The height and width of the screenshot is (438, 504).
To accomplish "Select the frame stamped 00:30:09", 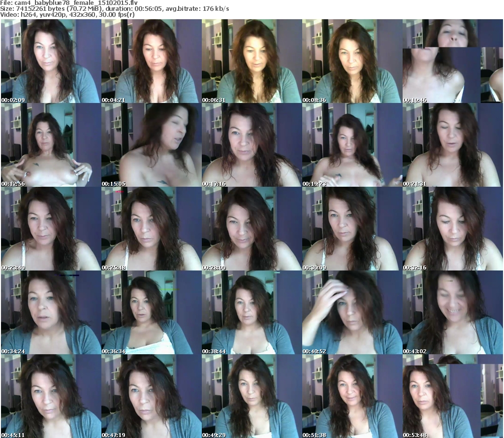I will pyautogui.click(x=352, y=229).
